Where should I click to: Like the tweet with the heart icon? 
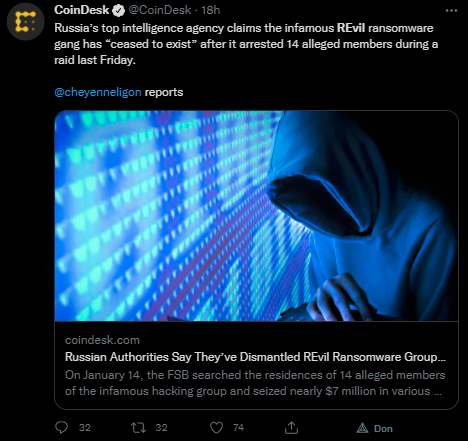tap(216, 427)
